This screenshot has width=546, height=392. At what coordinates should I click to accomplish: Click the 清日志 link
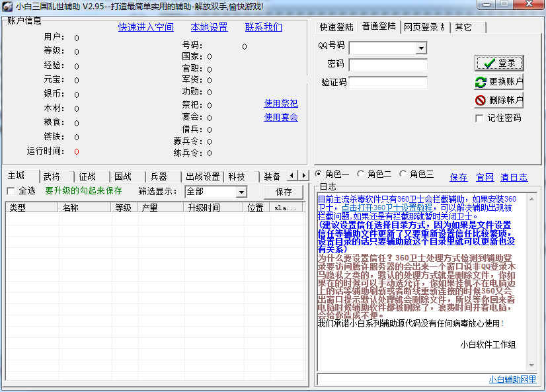click(x=514, y=178)
